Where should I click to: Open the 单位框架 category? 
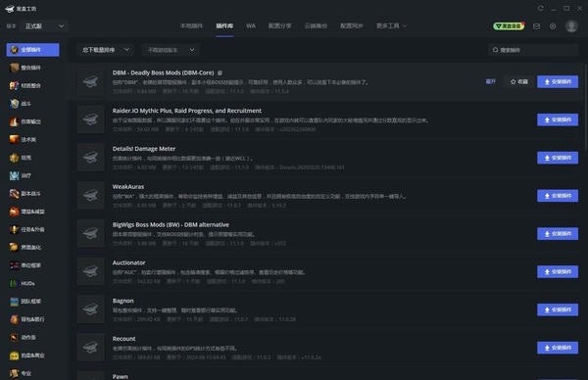click(x=32, y=265)
